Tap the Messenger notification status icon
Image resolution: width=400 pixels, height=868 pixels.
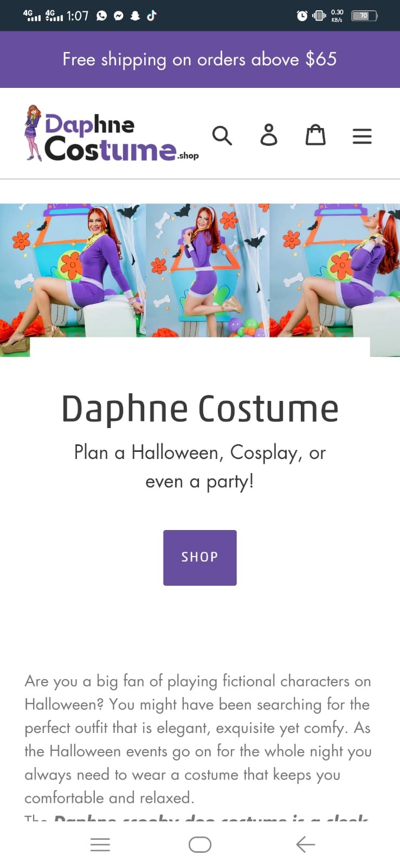(x=119, y=16)
